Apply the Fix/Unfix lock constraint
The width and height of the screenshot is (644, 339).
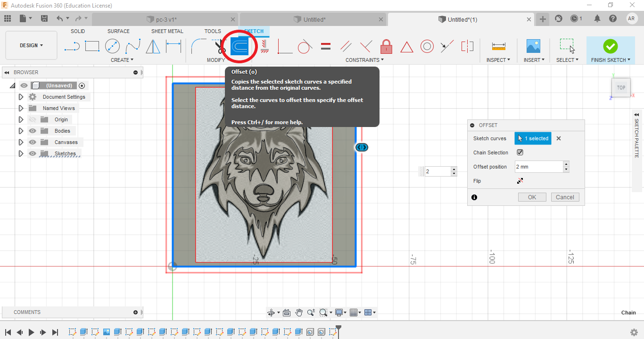(386, 46)
